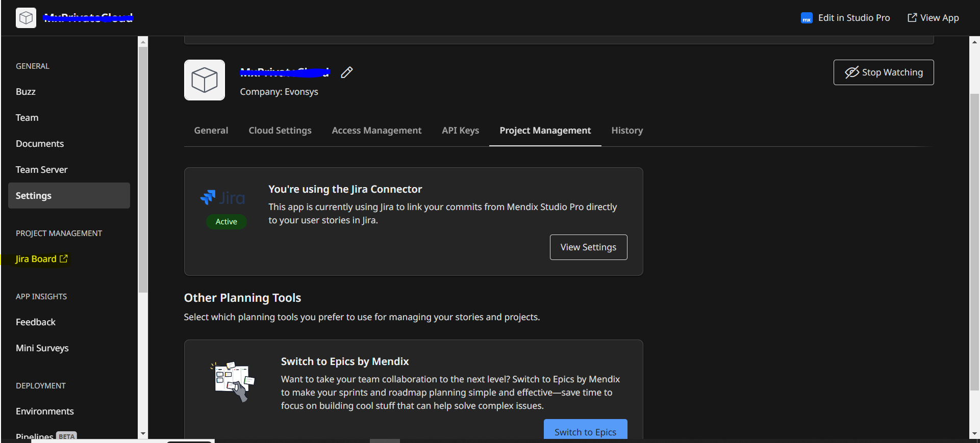Switch to the Access Management tab

pyautogui.click(x=376, y=131)
